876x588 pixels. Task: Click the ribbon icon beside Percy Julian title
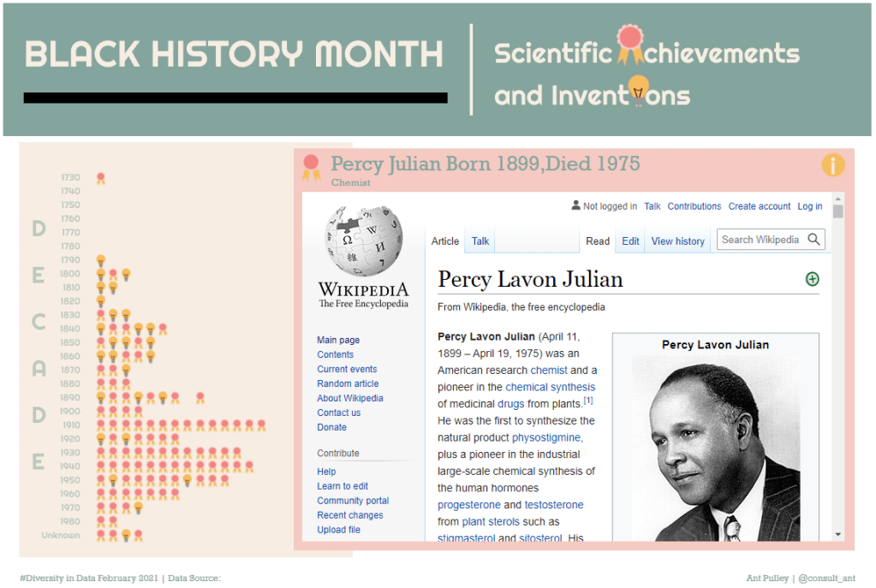tap(312, 167)
